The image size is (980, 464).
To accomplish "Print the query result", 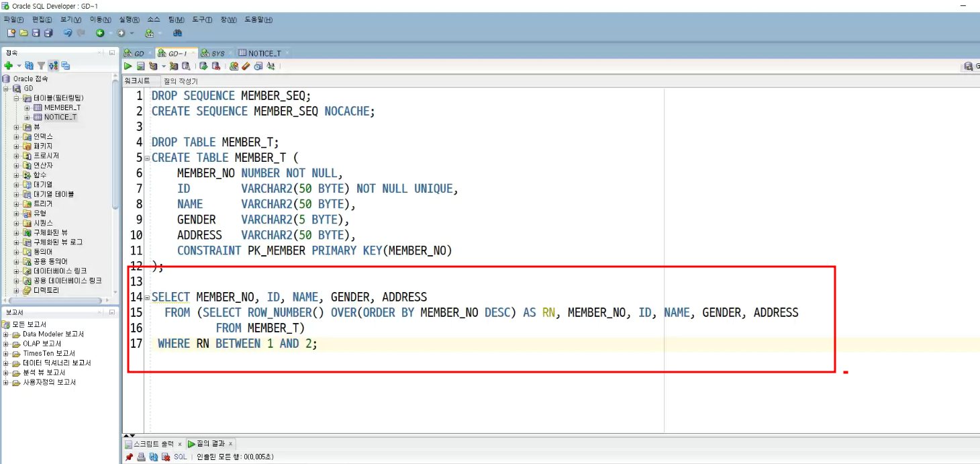I will click(141, 457).
